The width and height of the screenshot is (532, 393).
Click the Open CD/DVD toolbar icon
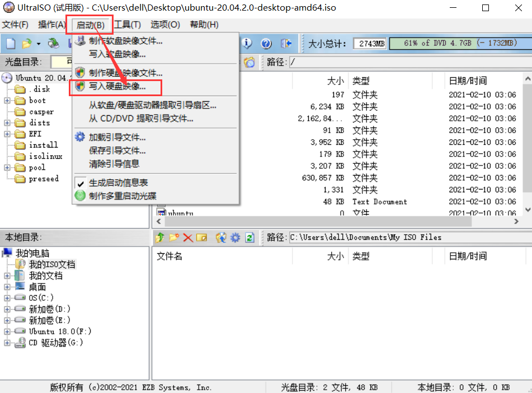(x=53, y=43)
